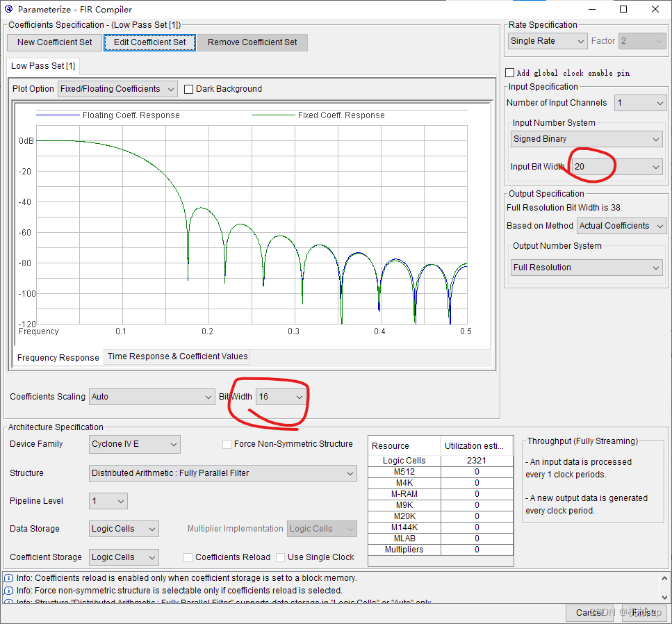Switch to Time Response & Coefficient Values tab
This screenshot has width=672, height=624.
tap(177, 356)
